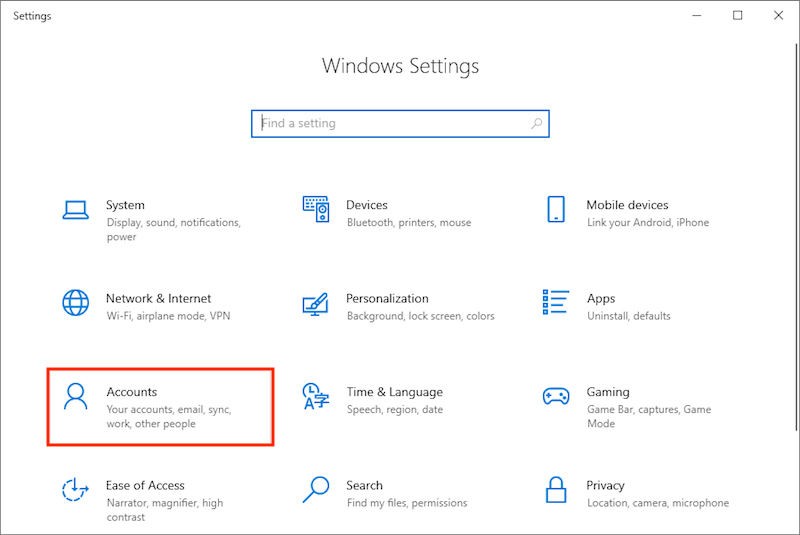Viewport: 800px width, 535px height.
Task: Click the Devices keyboard icon
Action: point(316,209)
